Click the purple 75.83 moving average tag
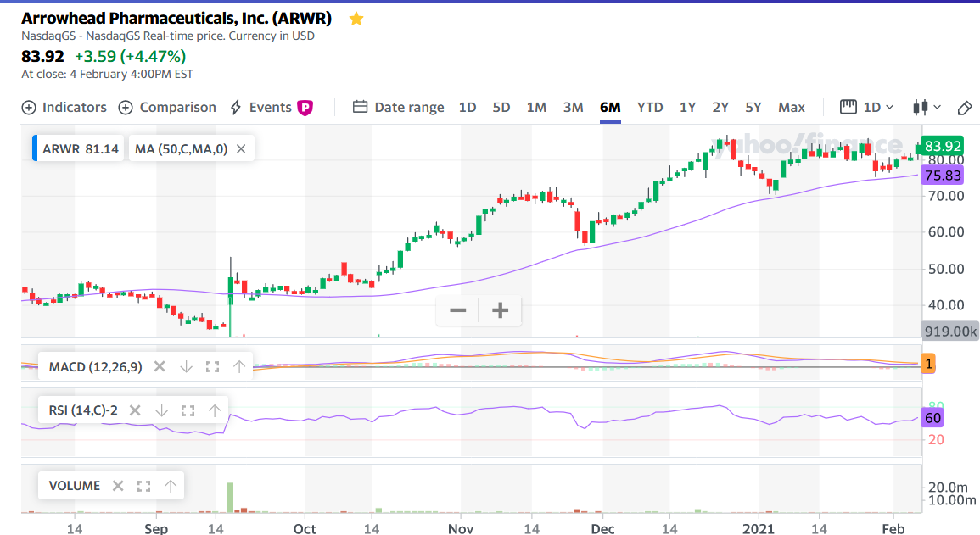 943,176
